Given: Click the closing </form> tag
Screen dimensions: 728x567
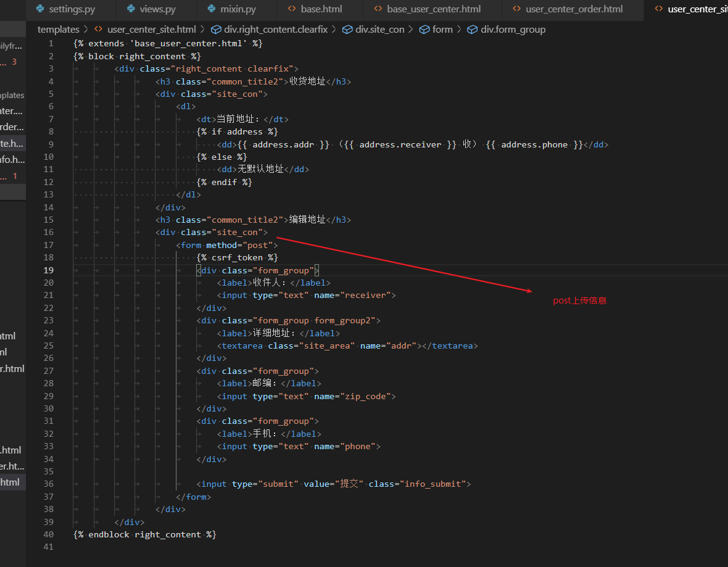Looking at the screenshot, I should click(x=194, y=497).
